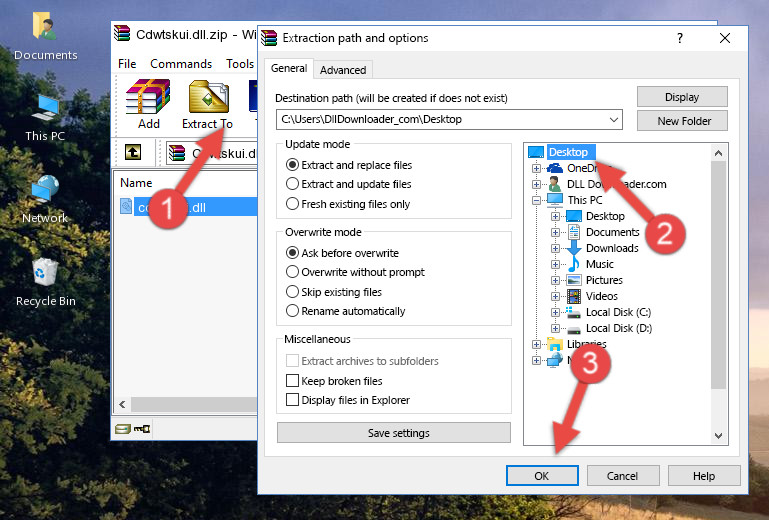Select the Documents folder in the tree
This screenshot has height=520, width=769.
pyautogui.click(x=613, y=232)
